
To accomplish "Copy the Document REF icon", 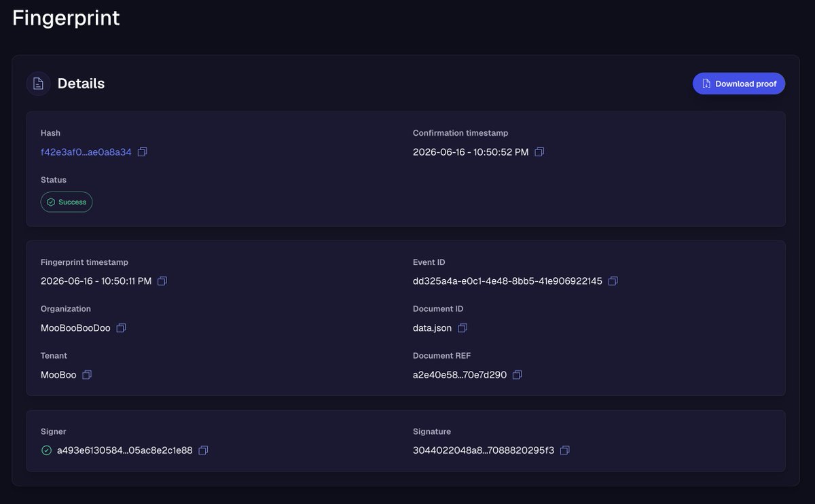I will click(517, 375).
